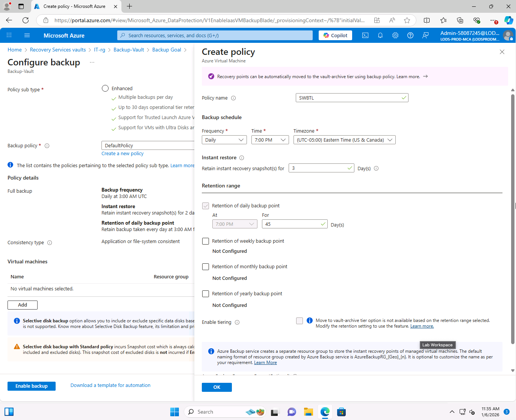Check Retention of monthly backup point
This screenshot has height=420, width=516.
[x=206, y=267]
